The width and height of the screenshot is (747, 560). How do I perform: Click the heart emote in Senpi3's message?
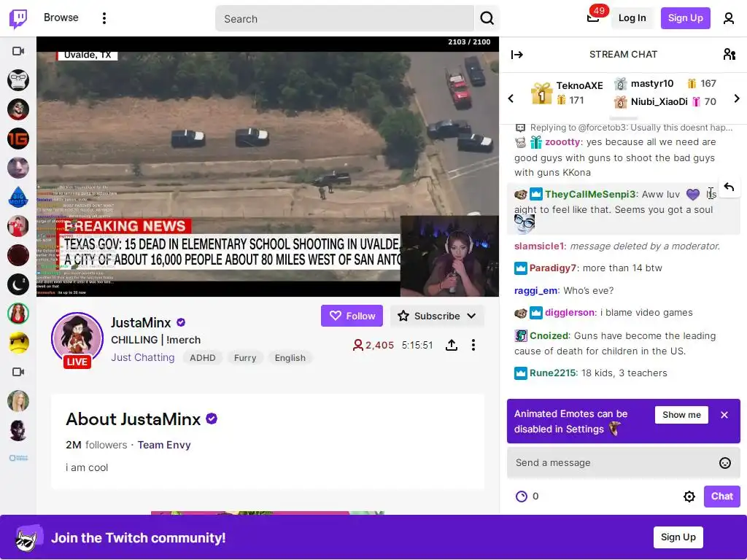pyautogui.click(x=693, y=194)
